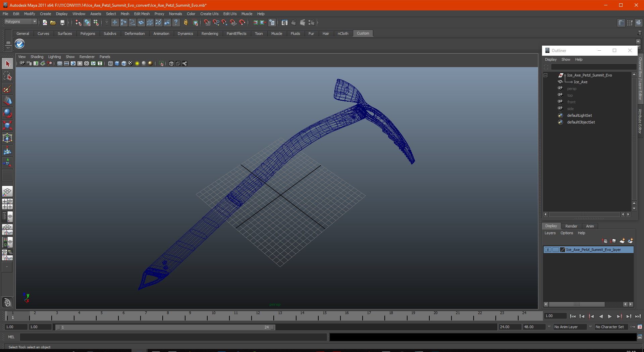Click the Save Scene disk icon
644x352 pixels.
pyautogui.click(x=62, y=22)
